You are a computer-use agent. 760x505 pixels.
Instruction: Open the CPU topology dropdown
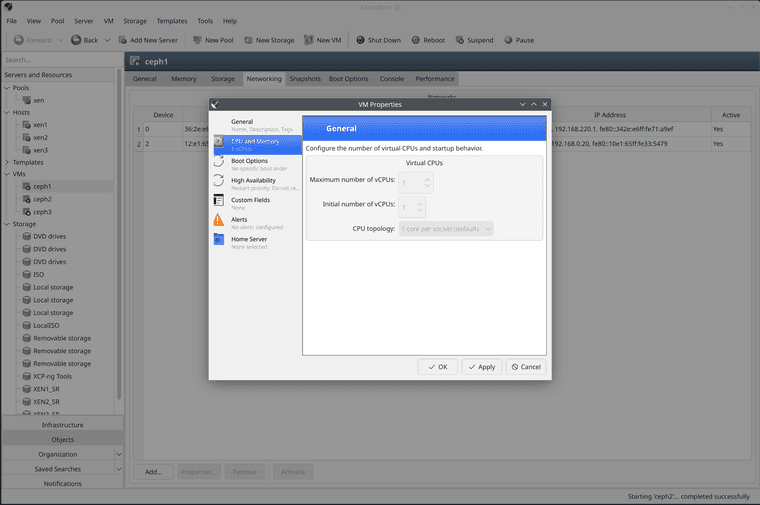point(446,228)
